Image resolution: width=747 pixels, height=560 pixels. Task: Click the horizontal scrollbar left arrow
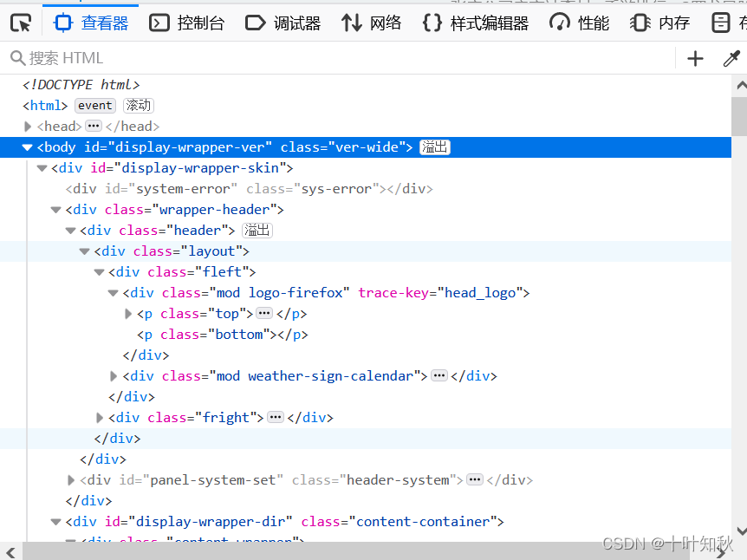click(10, 553)
